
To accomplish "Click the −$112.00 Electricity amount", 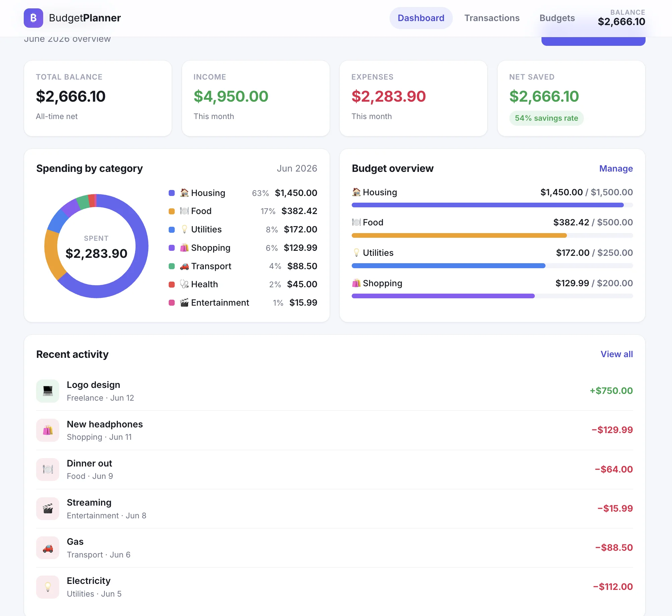I will 613,587.
